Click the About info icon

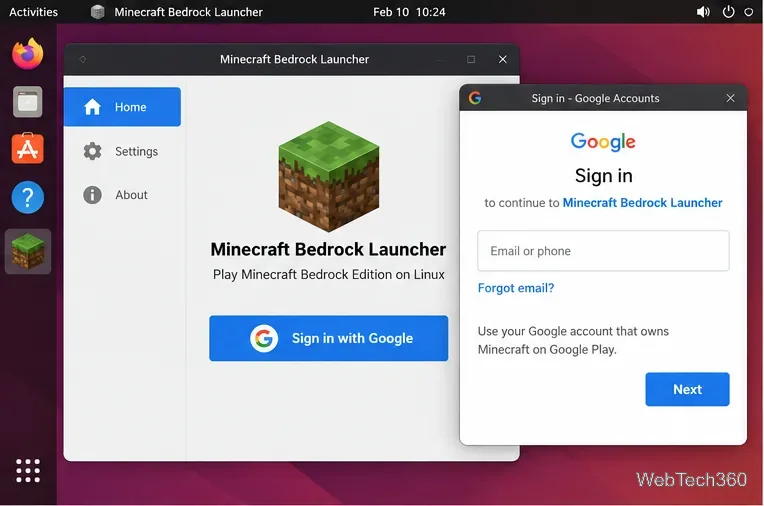93,195
